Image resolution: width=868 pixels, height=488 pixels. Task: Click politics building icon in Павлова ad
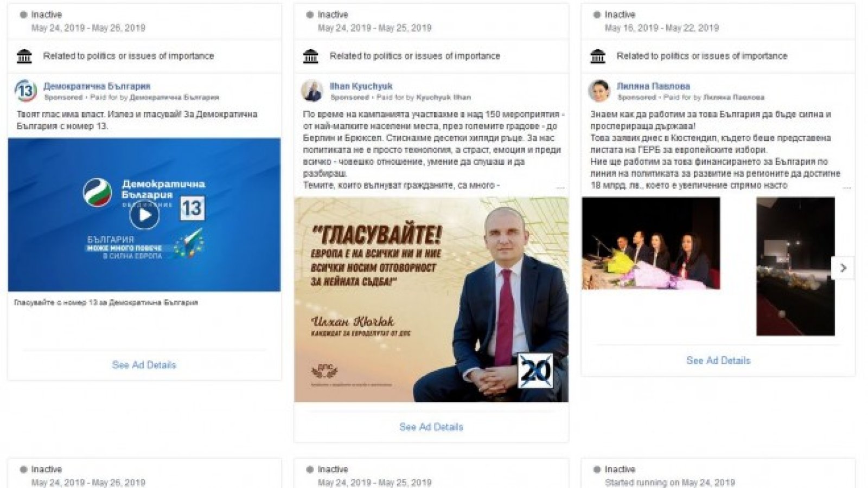click(598, 56)
